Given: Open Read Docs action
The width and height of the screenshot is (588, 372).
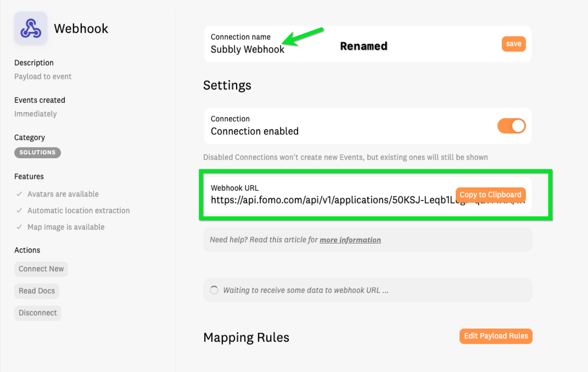Looking at the screenshot, I should pos(37,291).
